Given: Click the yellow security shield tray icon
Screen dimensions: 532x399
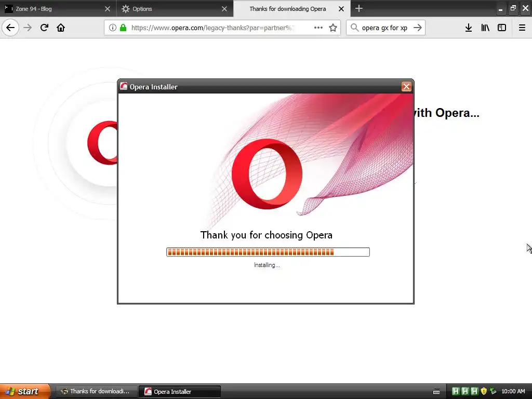Looking at the screenshot, I should (484, 391).
